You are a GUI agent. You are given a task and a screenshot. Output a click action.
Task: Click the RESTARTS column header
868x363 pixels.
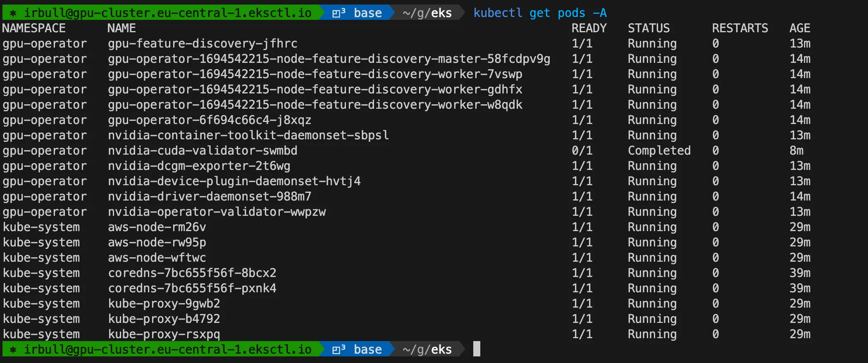[x=740, y=28]
